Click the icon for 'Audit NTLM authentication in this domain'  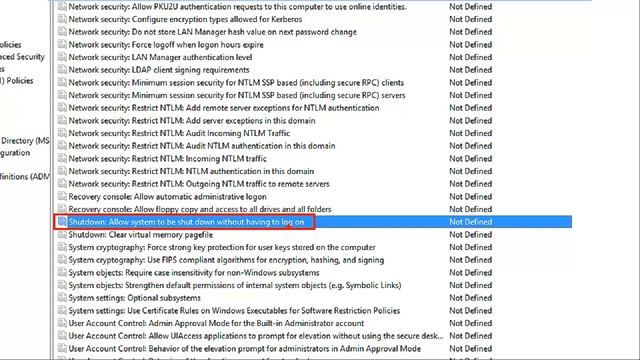coord(62,146)
